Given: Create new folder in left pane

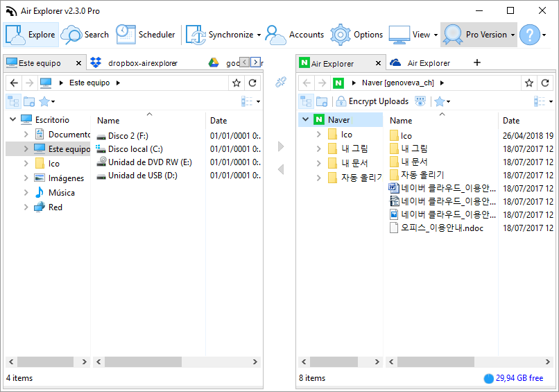Looking at the screenshot, I should click(29, 102).
